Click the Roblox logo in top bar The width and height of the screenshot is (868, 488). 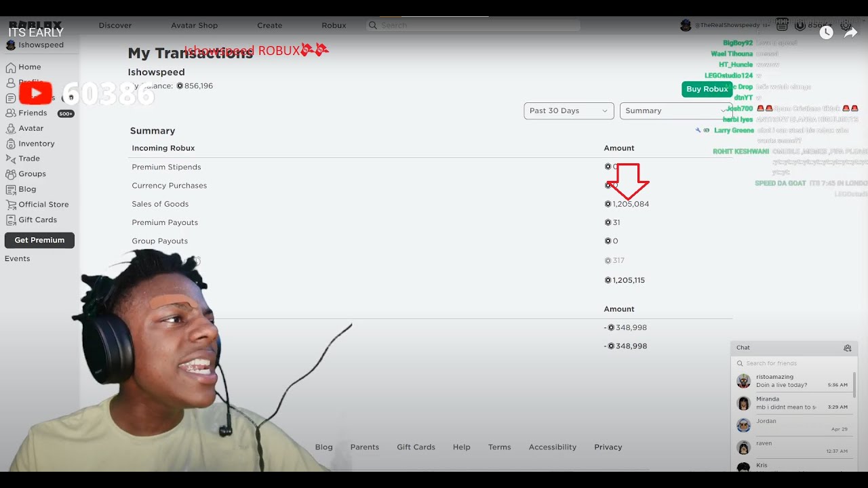click(x=35, y=25)
